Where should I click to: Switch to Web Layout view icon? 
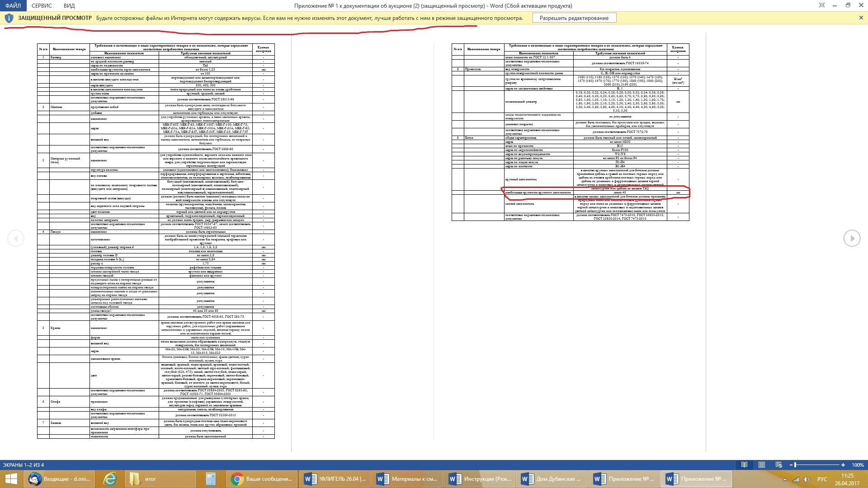778,465
